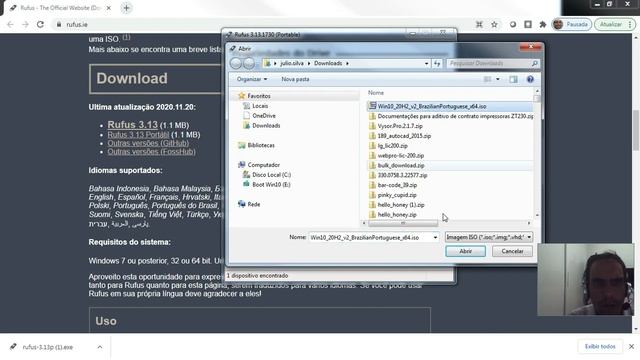Click Nova pasta button
Image resolution: width=640 pixels, height=360 pixels.
point(295,79)
